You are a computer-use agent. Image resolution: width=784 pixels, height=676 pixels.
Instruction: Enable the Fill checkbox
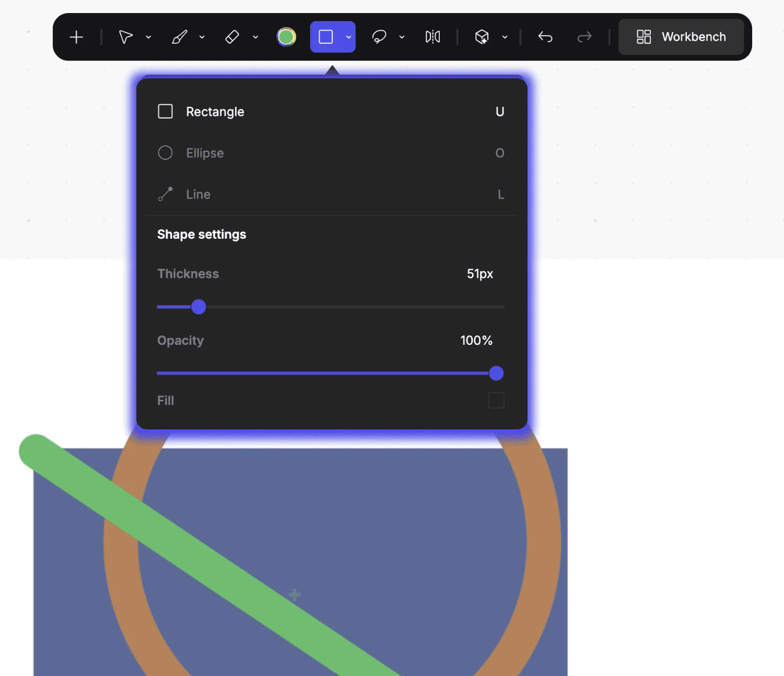point(496,401)
